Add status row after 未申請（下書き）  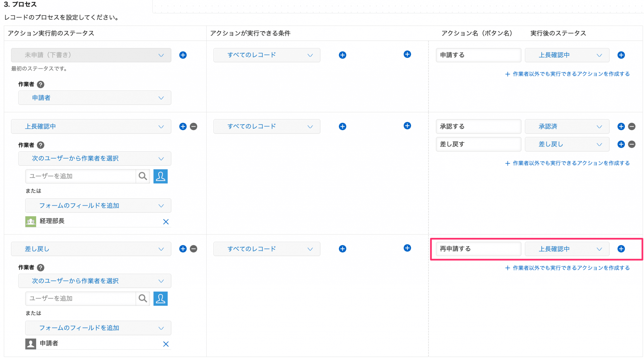(x=183, y=55)
